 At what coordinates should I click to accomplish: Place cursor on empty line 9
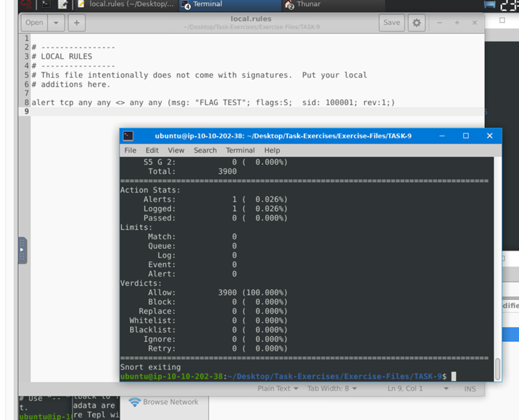click(x=258, y=111)
